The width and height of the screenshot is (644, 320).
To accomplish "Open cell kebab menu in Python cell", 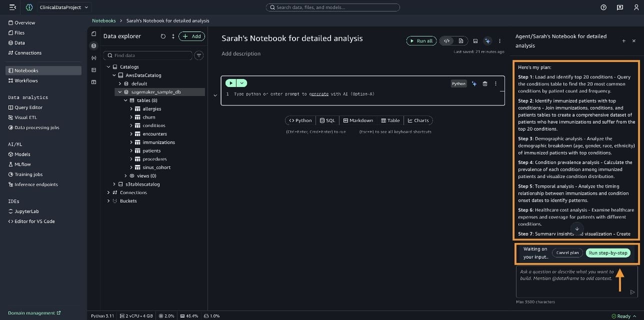I will coord(495,84).
